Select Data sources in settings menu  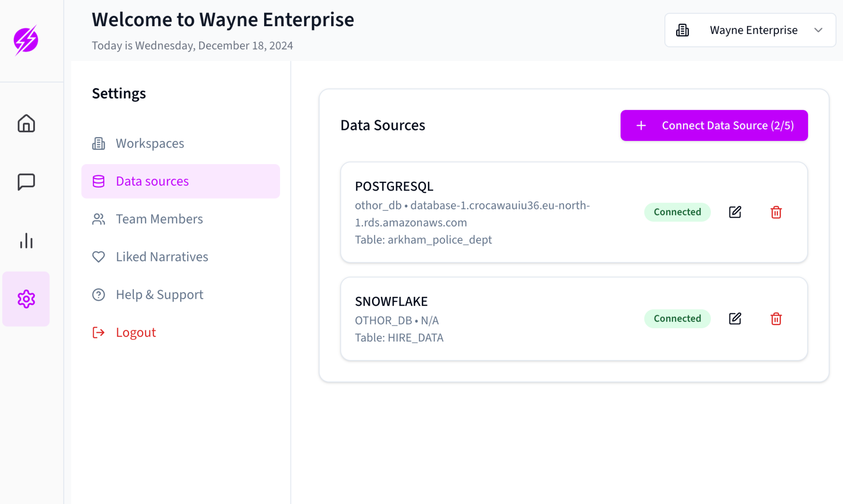(152, 181)
